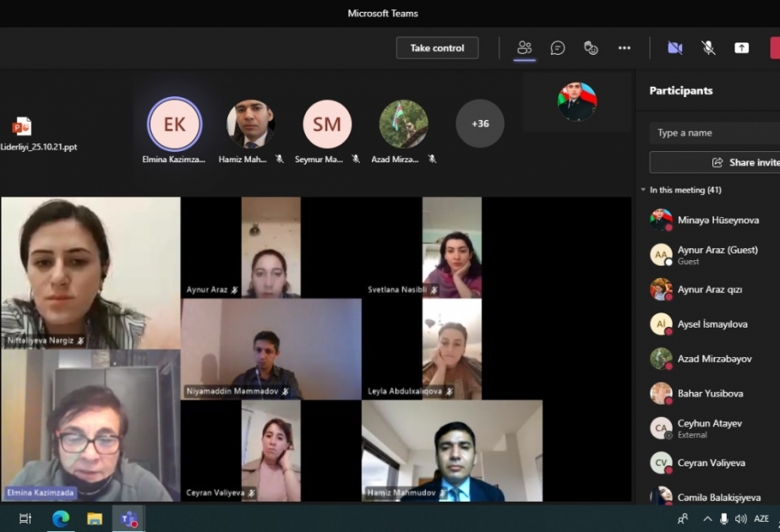Show hidden system tray icons

[706, 519]
